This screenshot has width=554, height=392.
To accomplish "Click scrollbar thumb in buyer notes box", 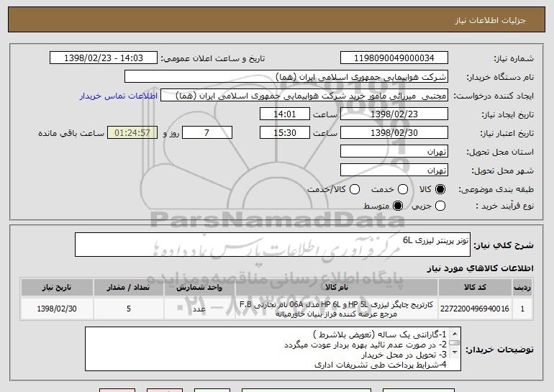I will pos(455,342).
